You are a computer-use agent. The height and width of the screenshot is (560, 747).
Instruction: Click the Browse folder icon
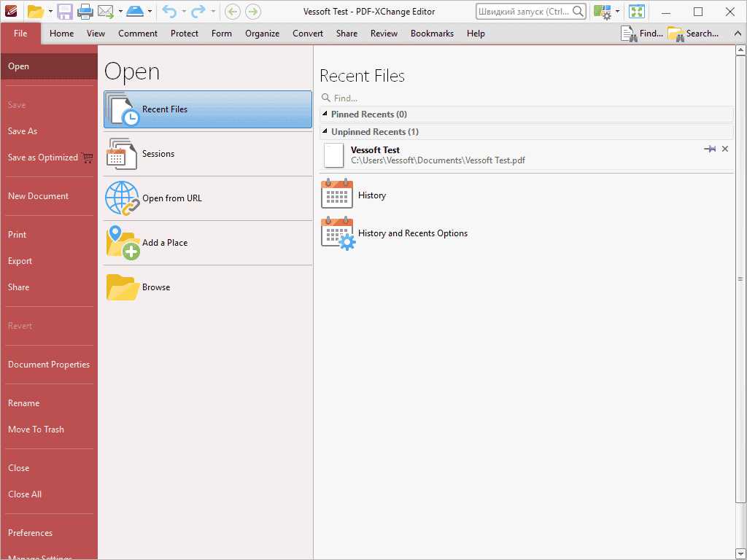click(123, 287)
